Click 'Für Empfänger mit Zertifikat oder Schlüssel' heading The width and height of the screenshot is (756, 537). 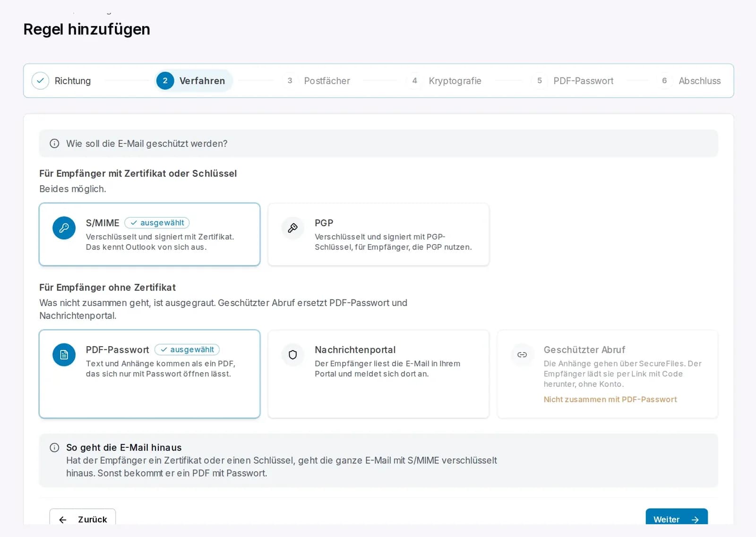click(138, 173)
